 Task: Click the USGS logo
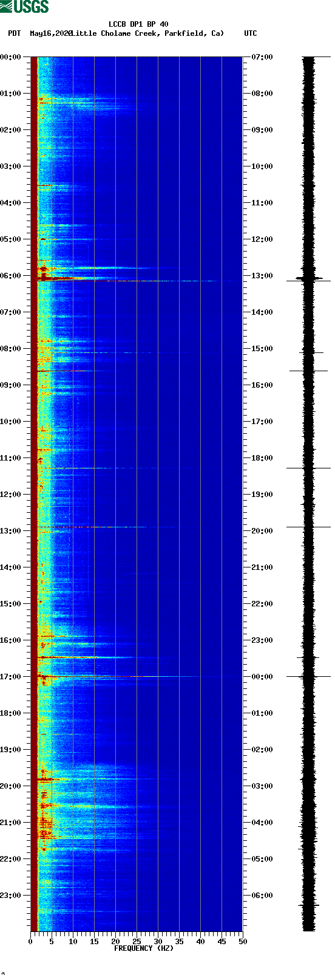click(24, 7)
